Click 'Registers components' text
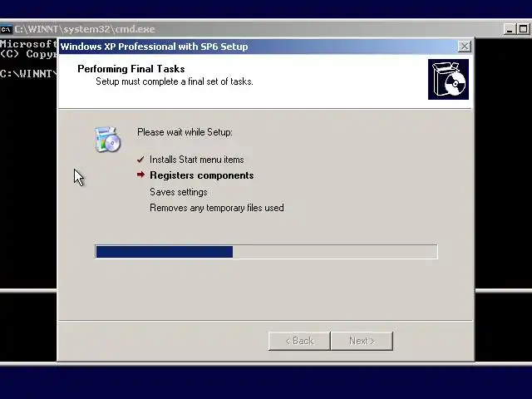 pos(202,175)
